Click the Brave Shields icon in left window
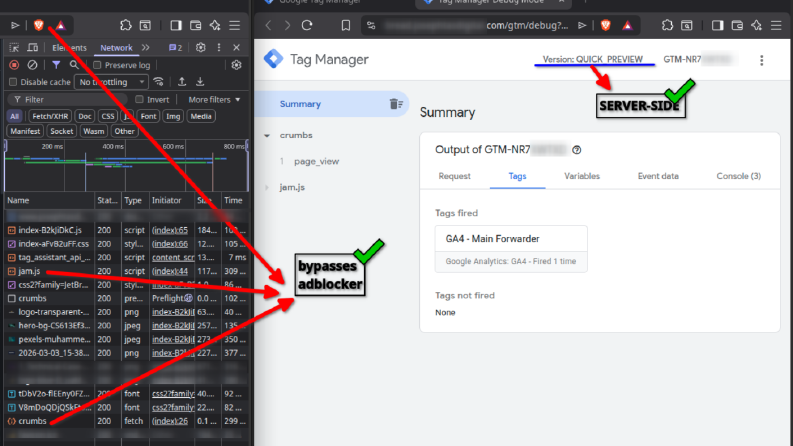 [x=39, y=25]
